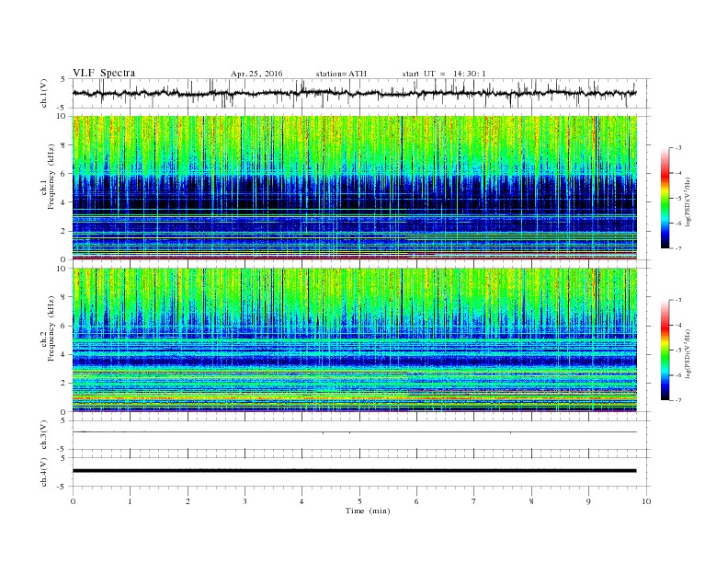Click the 'start UT = 14:30:1' label

click(444, 74)
